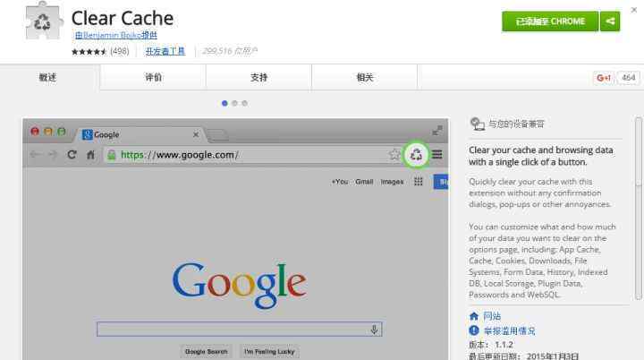This screenshot has width=644, height=360.
Task: Click the Gmail link in screenshot
Action: [364, 182]
